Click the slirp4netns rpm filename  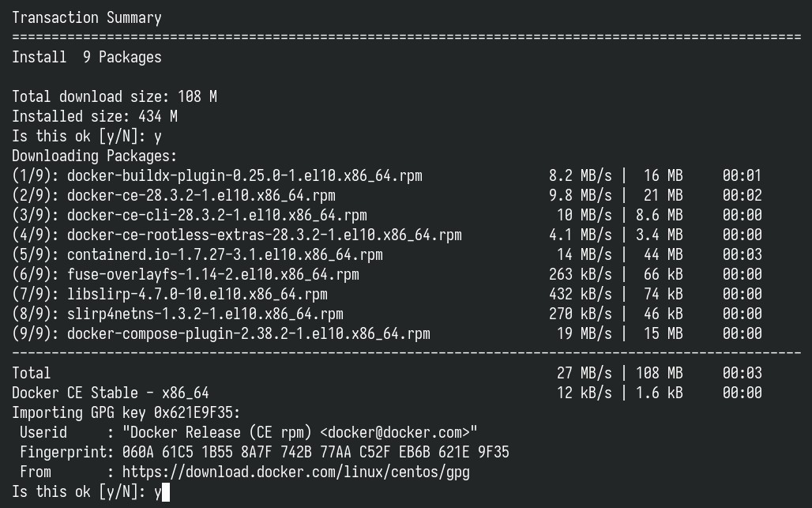[x=205, y=314]
